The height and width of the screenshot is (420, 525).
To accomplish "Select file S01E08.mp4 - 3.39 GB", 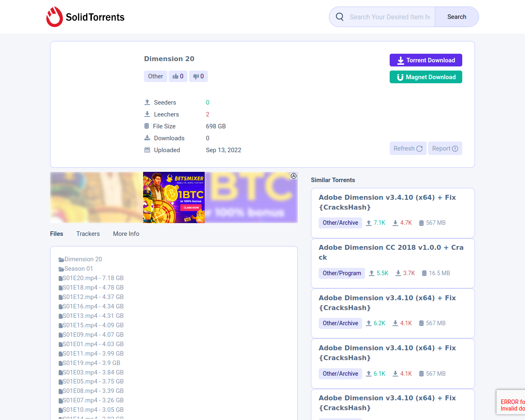I will pos(93,391).
